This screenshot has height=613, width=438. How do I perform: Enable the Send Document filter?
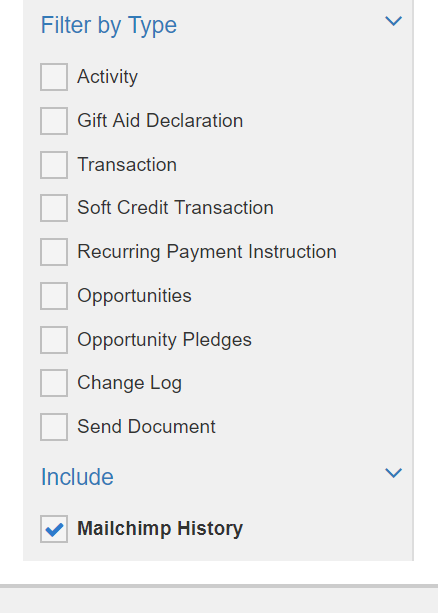click(54, 427)
